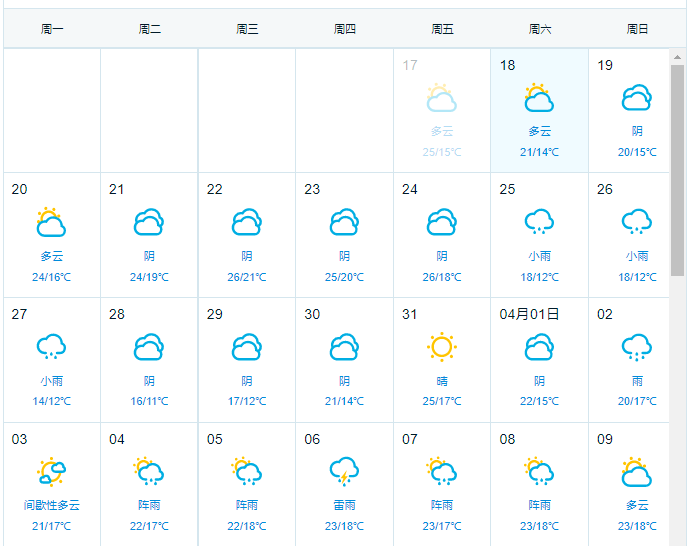Click the 26/21℃ temperature on day 22
Viewport: 687px width, 546px height.
(x=246, y=277)
